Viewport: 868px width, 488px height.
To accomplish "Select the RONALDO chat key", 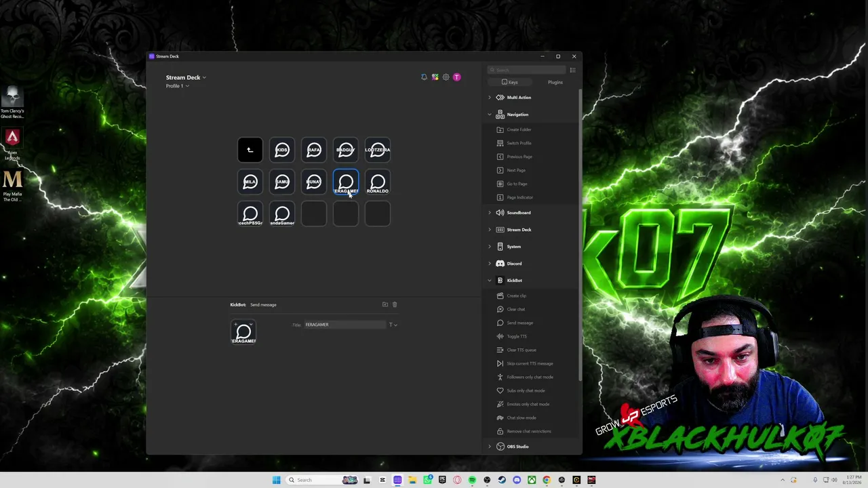I will pos(378,182).
